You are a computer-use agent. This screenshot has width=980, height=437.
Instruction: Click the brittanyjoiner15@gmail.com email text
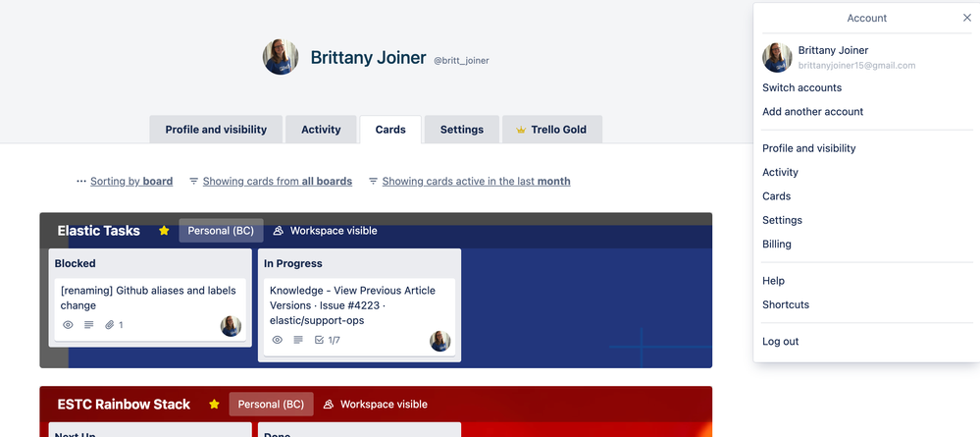pos(856,65)
